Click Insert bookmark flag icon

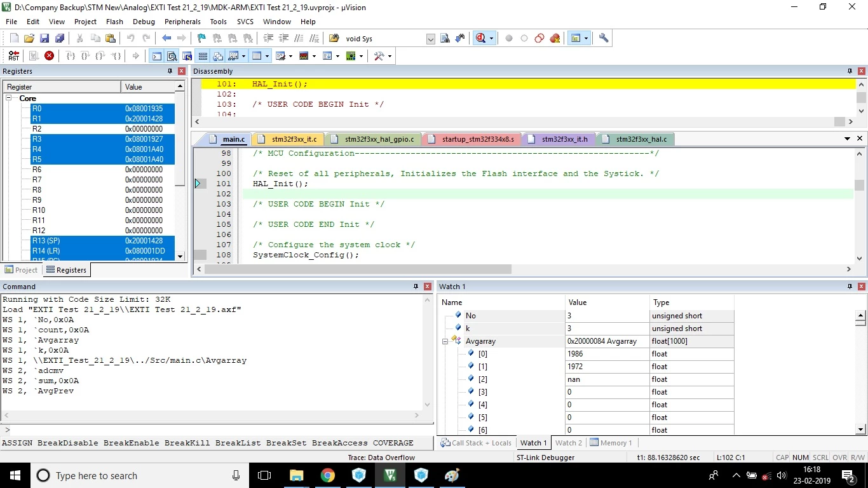(201, 38)
